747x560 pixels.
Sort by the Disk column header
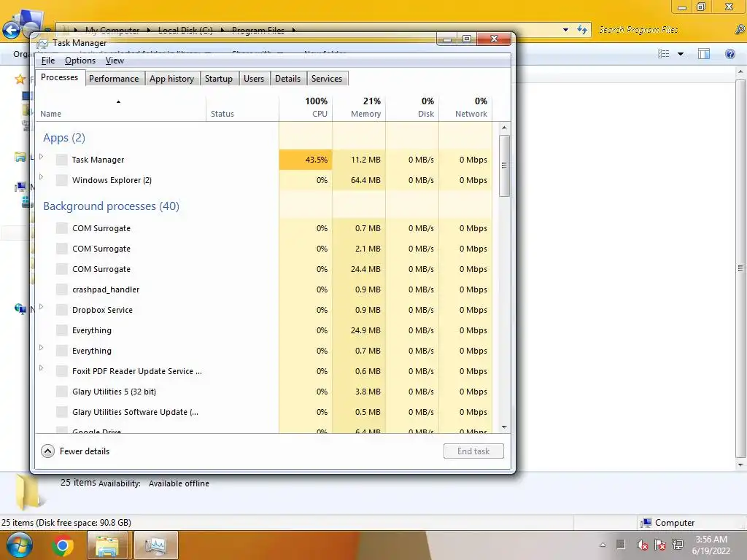[x=413, y=108]
